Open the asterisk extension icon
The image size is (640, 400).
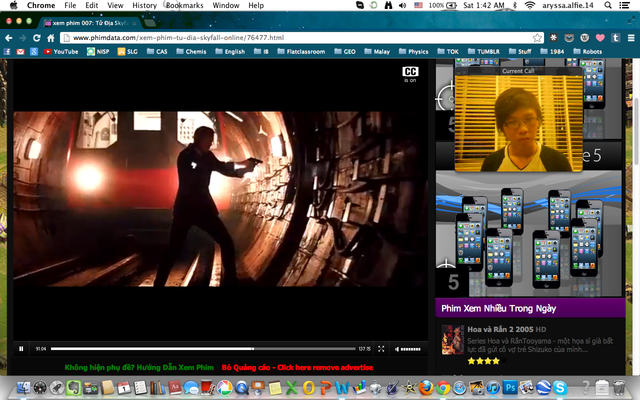tap(553, 38)
